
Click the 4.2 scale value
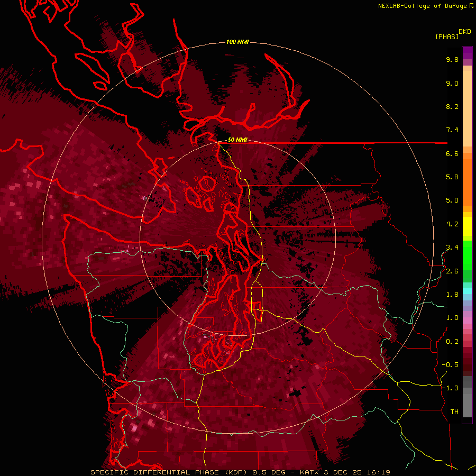click(452, 224)
